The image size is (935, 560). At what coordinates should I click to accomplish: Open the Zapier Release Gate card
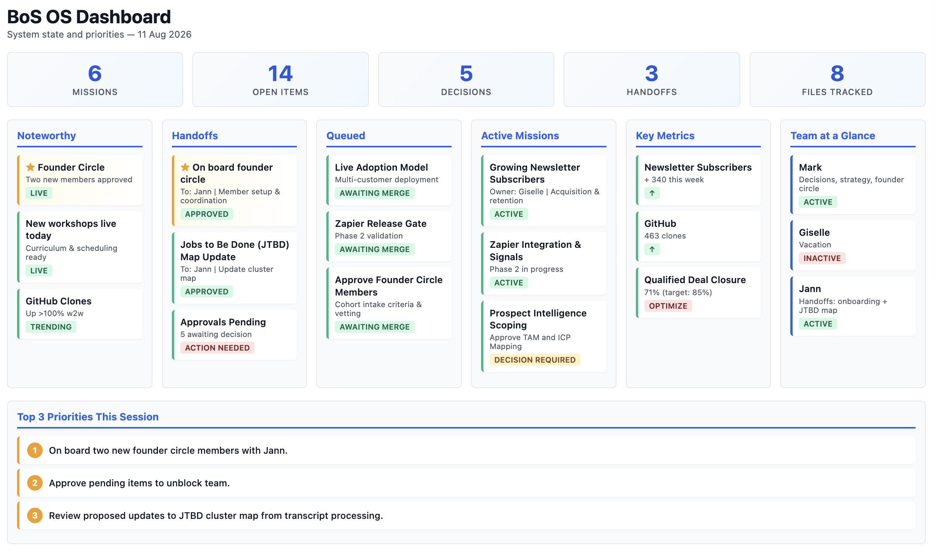[389, 236]
